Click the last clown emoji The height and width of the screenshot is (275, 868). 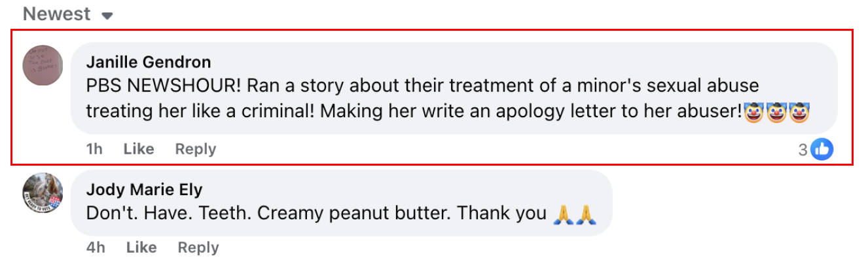tap(800, 112)
